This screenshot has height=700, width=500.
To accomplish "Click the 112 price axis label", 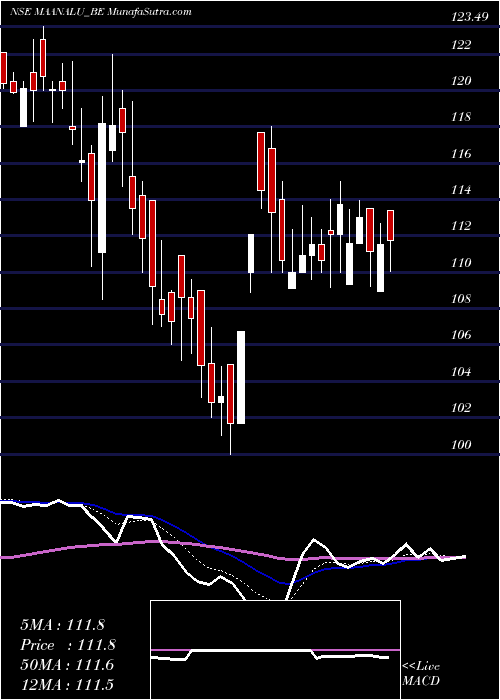I will click(462, 226).
